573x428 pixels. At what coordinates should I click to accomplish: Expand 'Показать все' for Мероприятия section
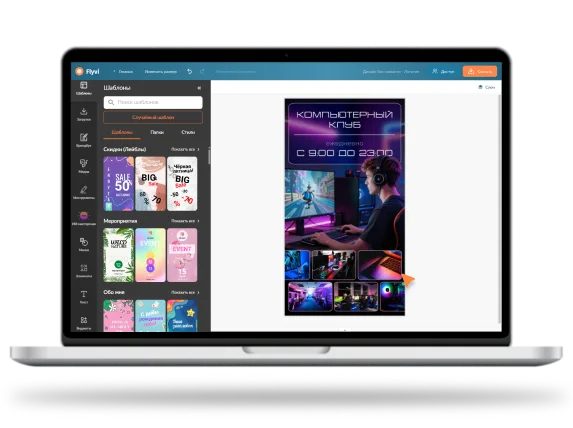pos(185,221)
